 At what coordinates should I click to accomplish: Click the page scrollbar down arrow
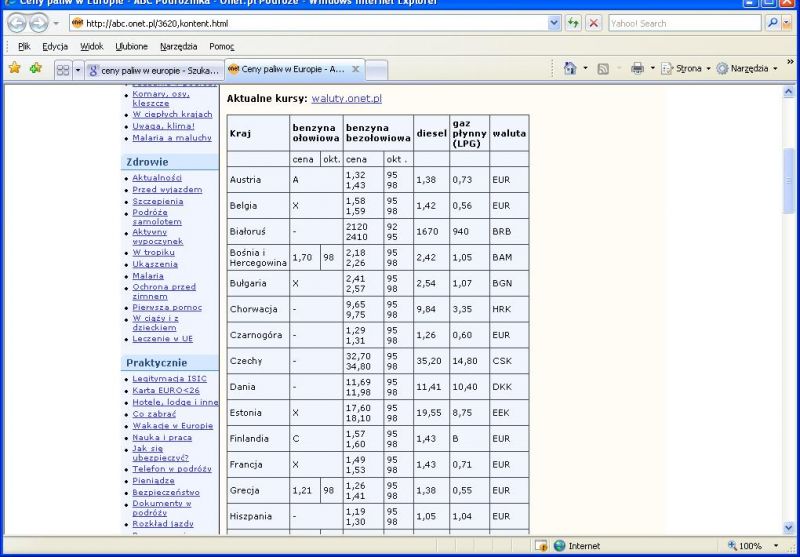click(x=788, y=528)
